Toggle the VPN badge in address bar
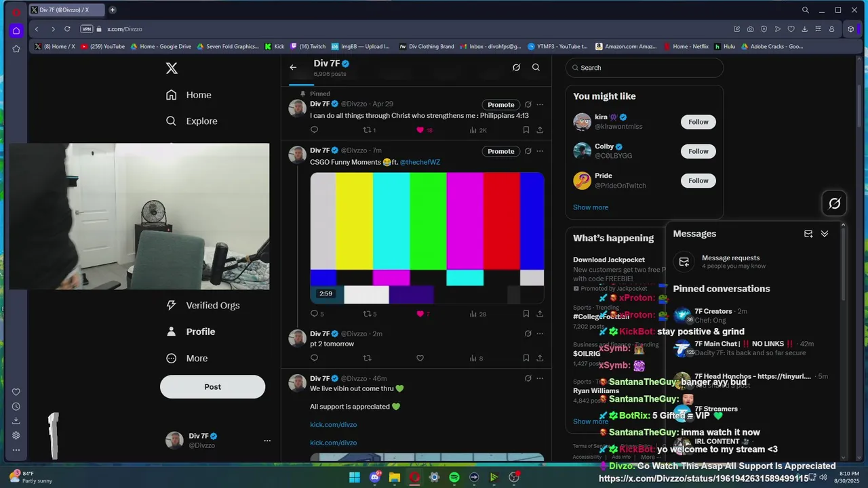868x488 pixels. 86,29
